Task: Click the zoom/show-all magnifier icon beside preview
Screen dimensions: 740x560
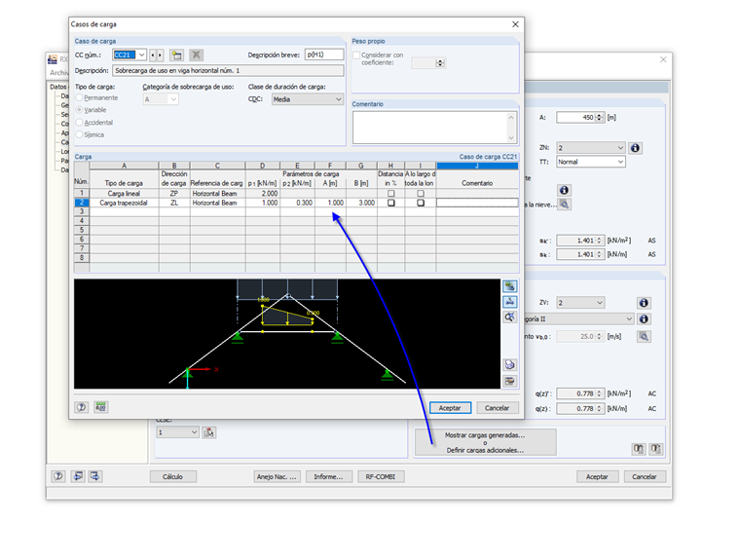Action: [509, 317]
